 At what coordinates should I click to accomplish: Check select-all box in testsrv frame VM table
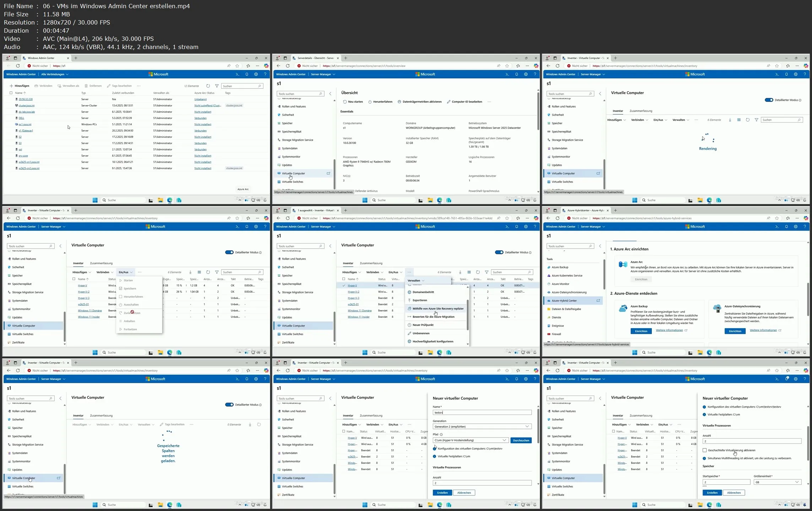[344, 431]
